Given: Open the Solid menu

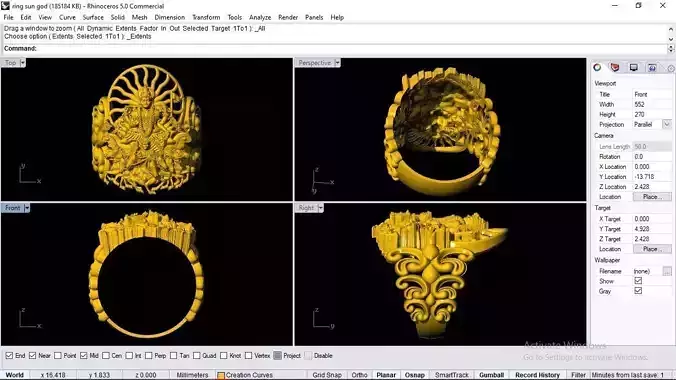Looking at the screenshot, I should tap(117, 17).
